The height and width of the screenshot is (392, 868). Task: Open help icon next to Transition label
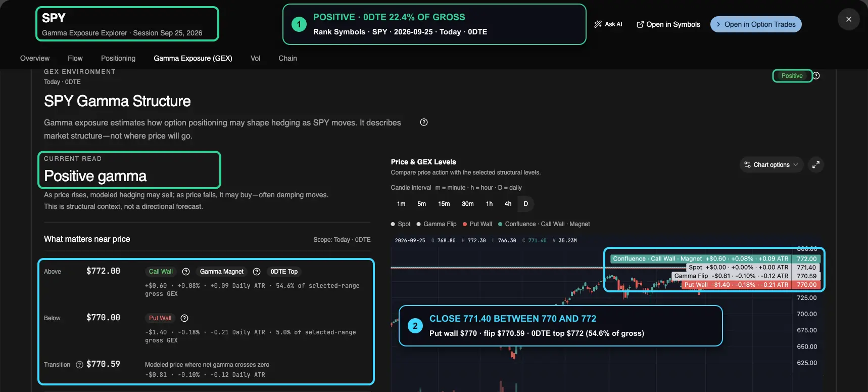pyautogui.click(x=79, y=365)
